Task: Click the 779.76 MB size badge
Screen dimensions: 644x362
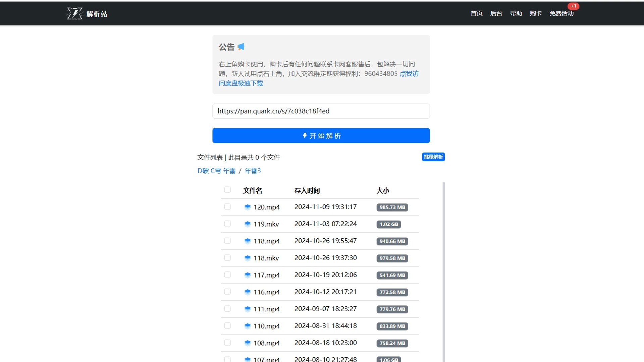Action: pyautogui.click(x=392, y=309)
